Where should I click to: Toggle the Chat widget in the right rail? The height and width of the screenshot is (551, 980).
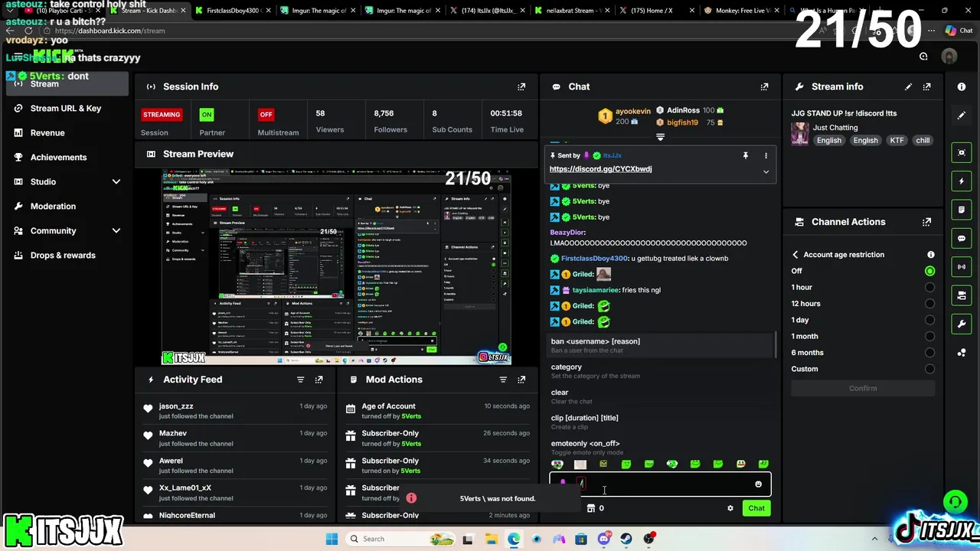click(962, 238)
